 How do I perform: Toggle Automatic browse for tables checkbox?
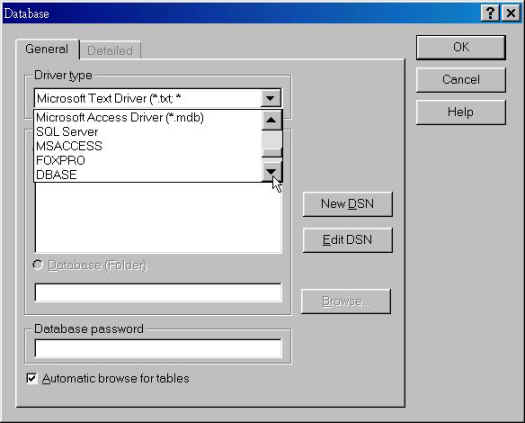point(32,378)
